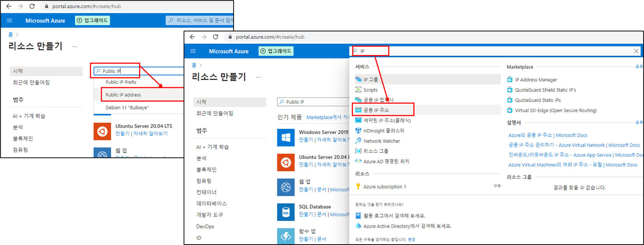Click 업그레이드 button in left Azure window
The image size is (644, 245).
pyautogui.click(x=92, y=20)
